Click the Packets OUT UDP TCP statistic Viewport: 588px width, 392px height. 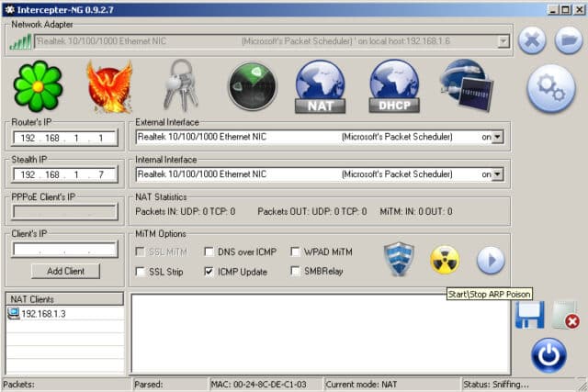(312, 212)
